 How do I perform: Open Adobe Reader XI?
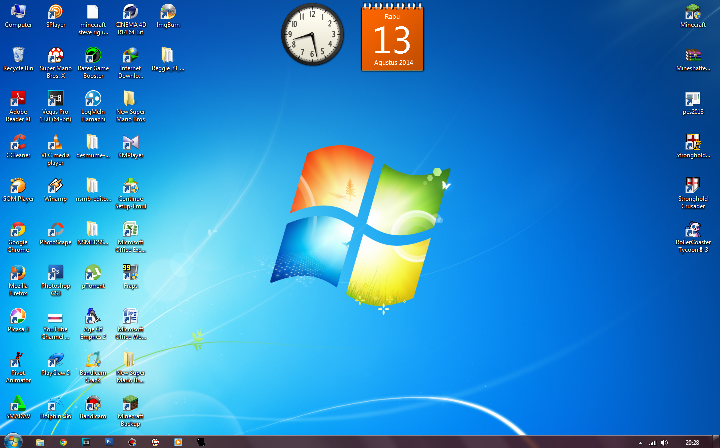[18, 106]
